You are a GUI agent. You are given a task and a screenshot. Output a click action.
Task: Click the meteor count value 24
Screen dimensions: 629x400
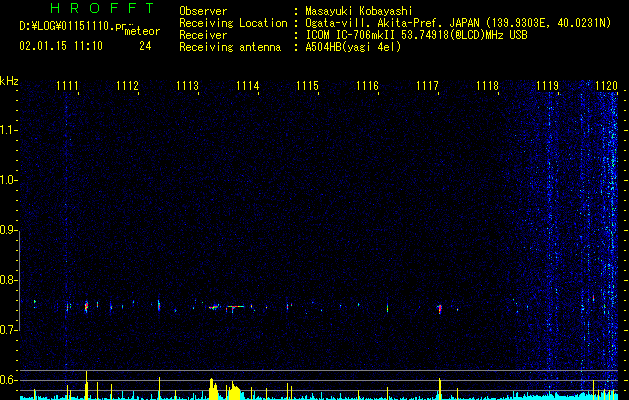coord(145,46)
